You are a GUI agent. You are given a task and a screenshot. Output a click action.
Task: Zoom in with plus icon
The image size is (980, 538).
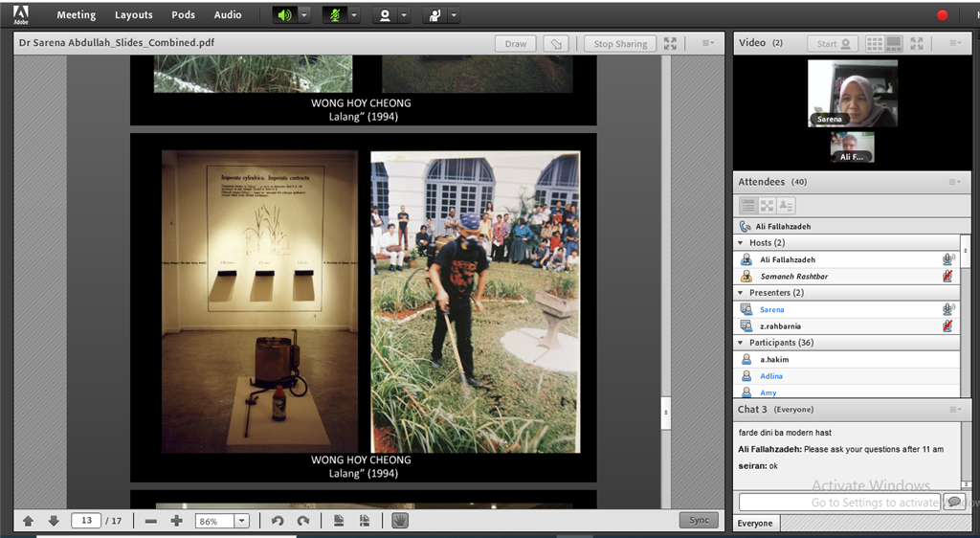pos(177,521)
